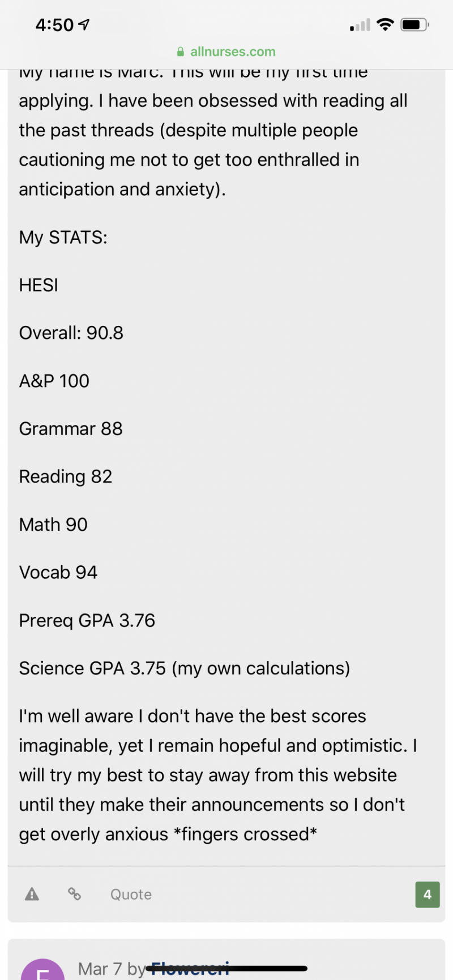Tap the "Overall: 90.8" score line
Screen dimensions: 453x980
point(71,333)
